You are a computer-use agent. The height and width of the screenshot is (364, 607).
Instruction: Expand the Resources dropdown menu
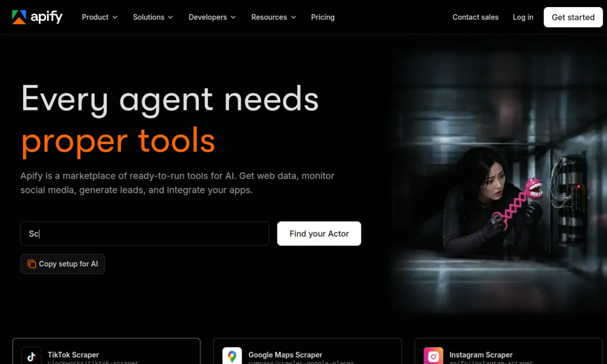(x=274, y=17)
